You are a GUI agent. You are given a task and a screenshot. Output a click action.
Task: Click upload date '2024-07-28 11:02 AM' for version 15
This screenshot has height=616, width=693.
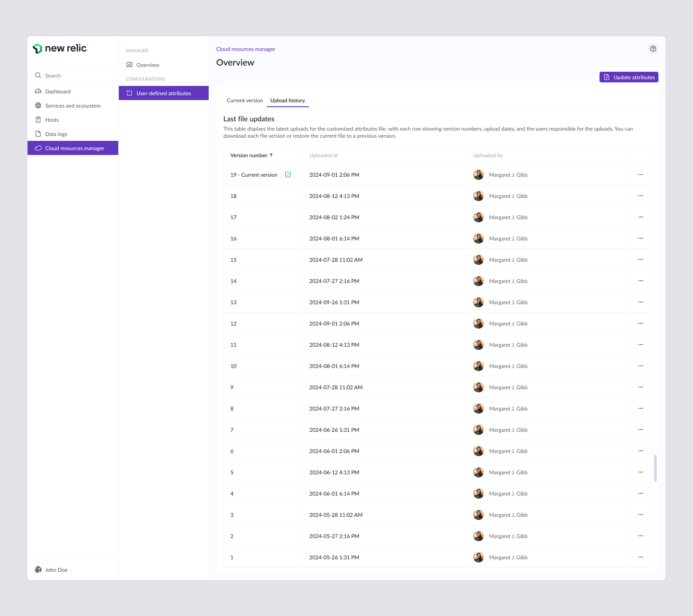336,260
